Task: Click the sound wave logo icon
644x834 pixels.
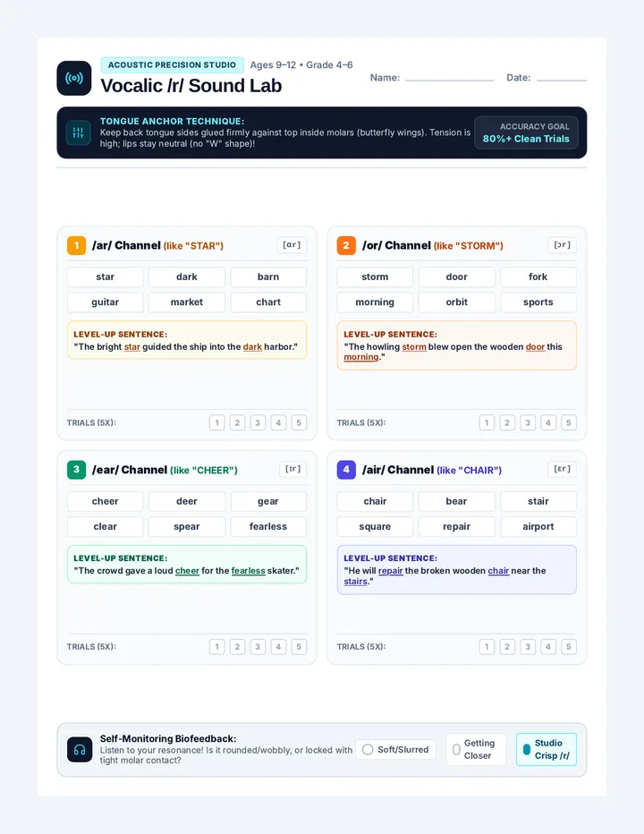Action: tap(74, 78)
